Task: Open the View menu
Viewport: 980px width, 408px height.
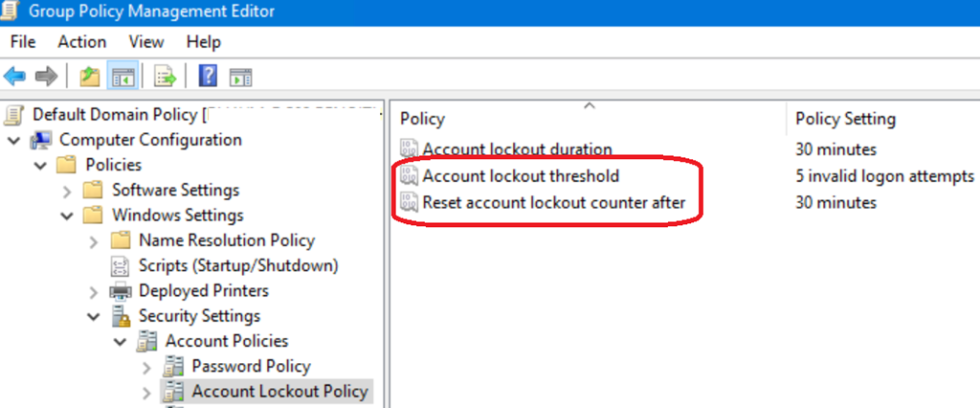Action: (x=146, y=42)
